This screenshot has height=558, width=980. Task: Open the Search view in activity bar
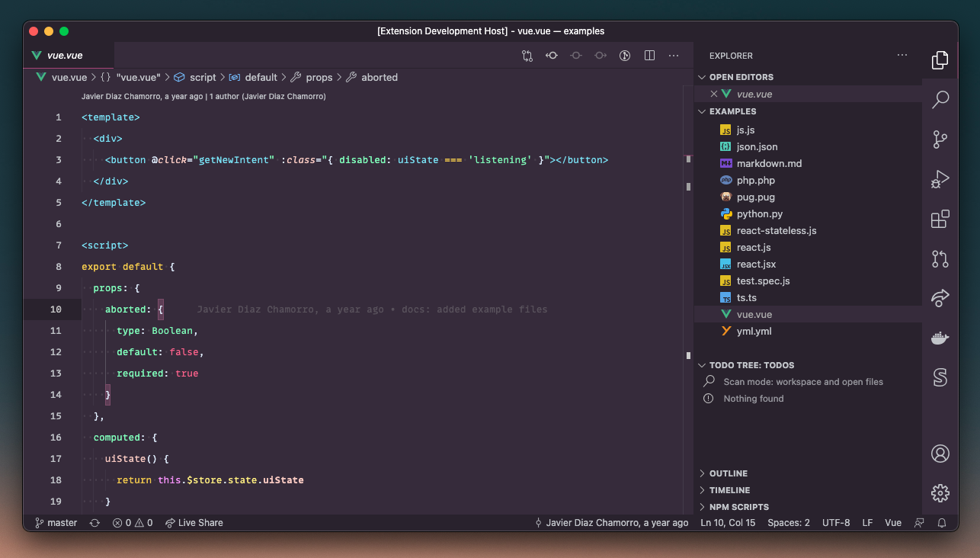pos(940,99)
